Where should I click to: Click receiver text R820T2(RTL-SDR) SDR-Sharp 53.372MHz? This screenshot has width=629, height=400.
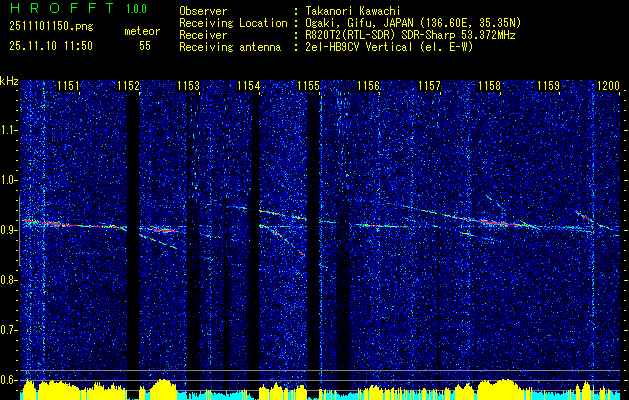410,35
